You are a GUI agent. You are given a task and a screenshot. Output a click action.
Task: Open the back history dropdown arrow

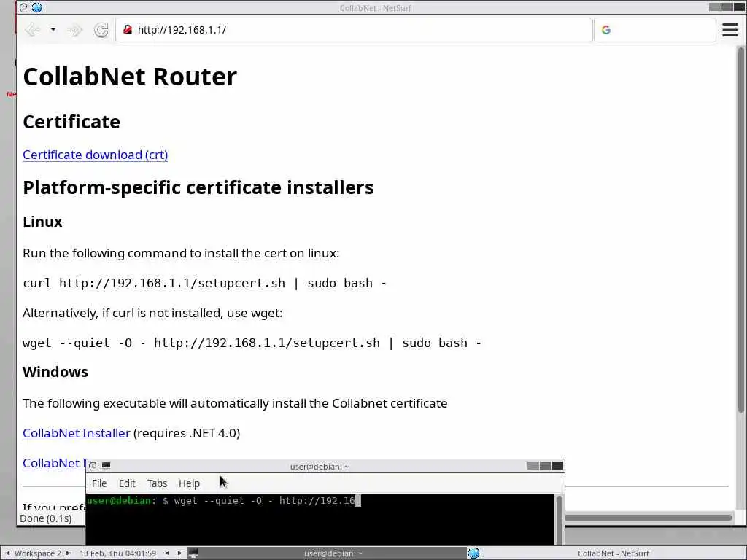click(53, 29)
